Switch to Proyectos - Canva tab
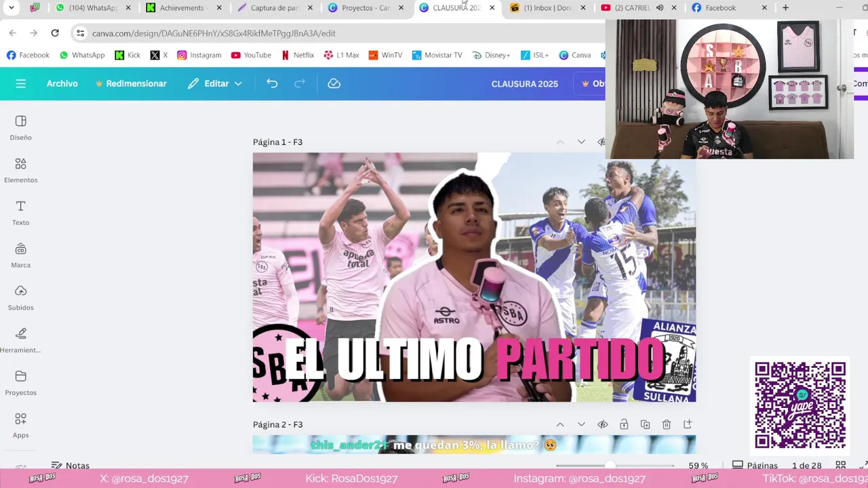This screenshot has width=868, height=488. click(365, 8)
